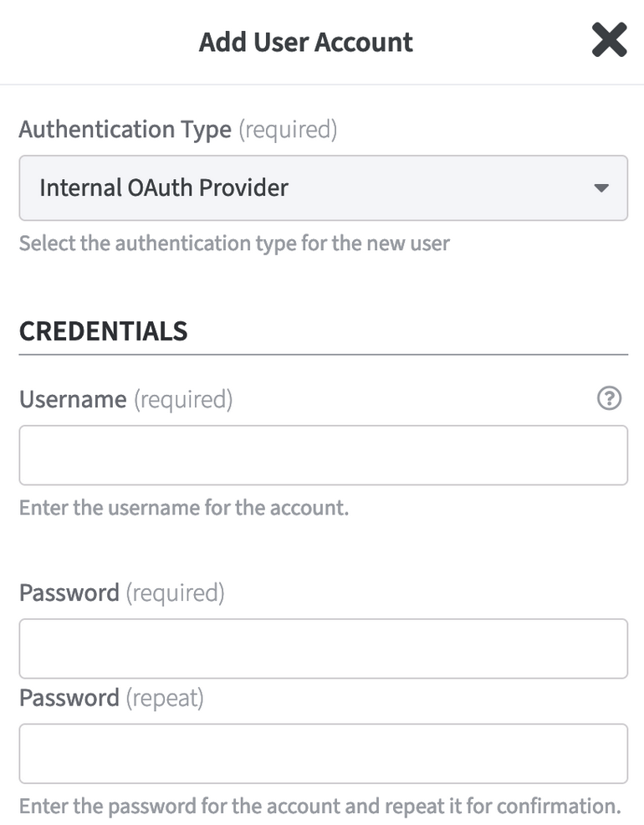The image size is (644, 825).
Task: Click the CREDENTIALS section heading
Action: click(x=103, y=331)
